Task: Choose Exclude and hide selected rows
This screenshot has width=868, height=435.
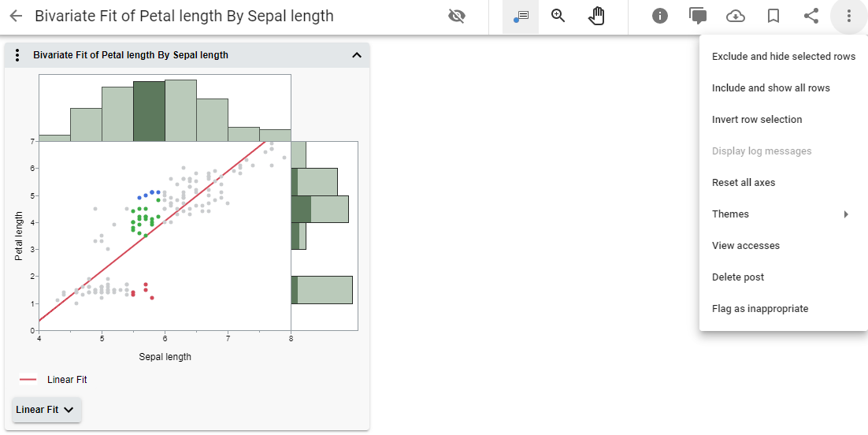Action: pos(783,57)
